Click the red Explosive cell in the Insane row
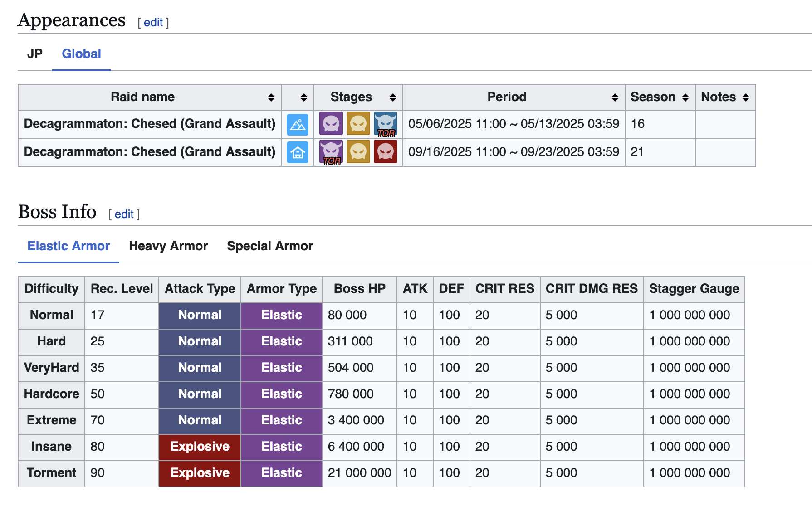812x506 pixels. [x=200, y=447]
